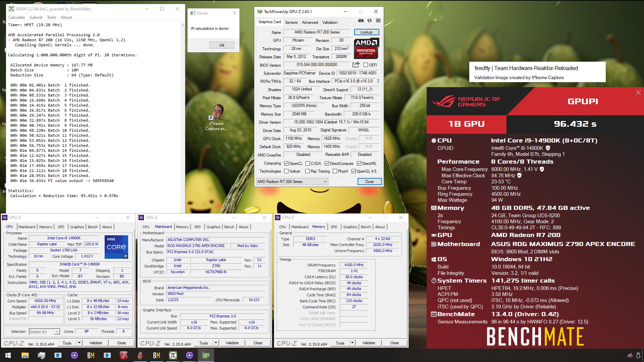Open the Submit menu in GPUPI
644x362 pixels.
pos(36,17)
